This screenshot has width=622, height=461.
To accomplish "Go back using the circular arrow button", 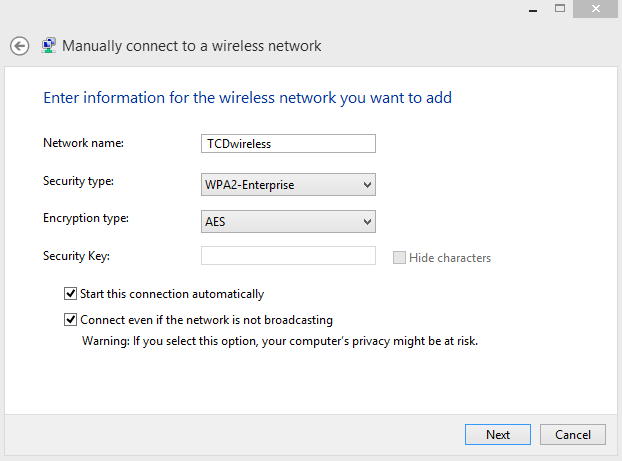I will point(19,46).
